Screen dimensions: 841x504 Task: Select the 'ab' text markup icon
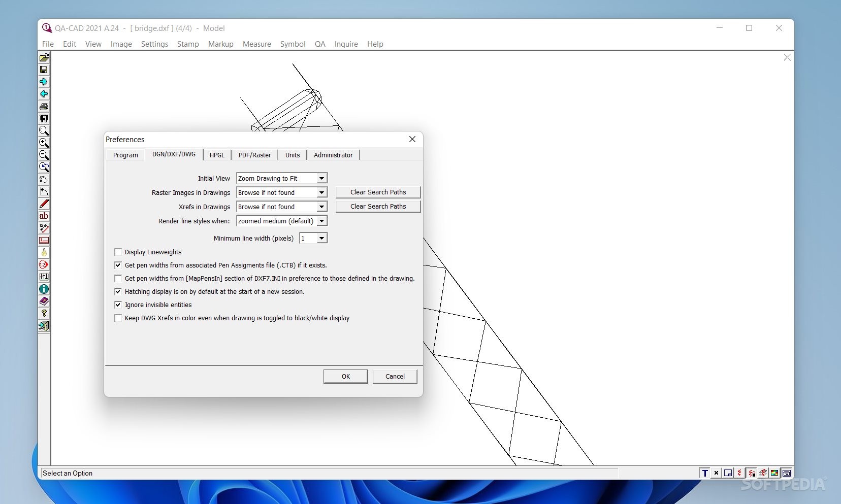44,216
